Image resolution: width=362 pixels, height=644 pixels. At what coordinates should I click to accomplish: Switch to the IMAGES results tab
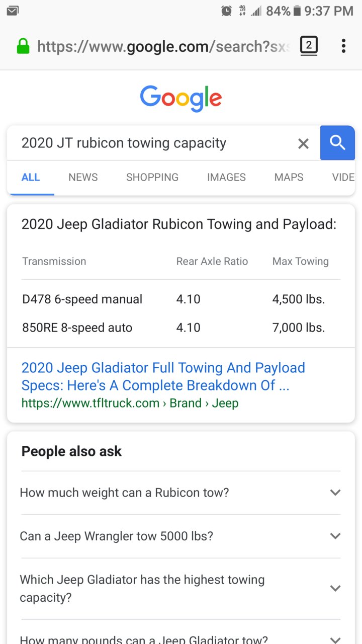point(226,177)
